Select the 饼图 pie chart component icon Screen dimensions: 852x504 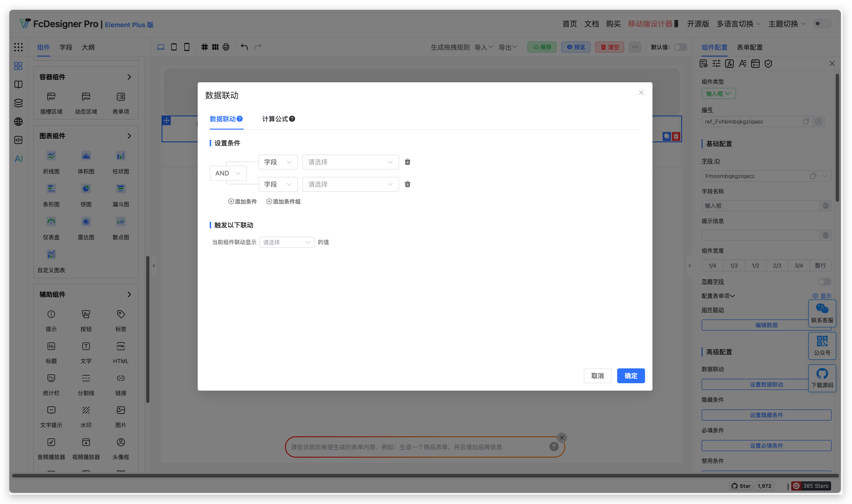tap(86, 188)
